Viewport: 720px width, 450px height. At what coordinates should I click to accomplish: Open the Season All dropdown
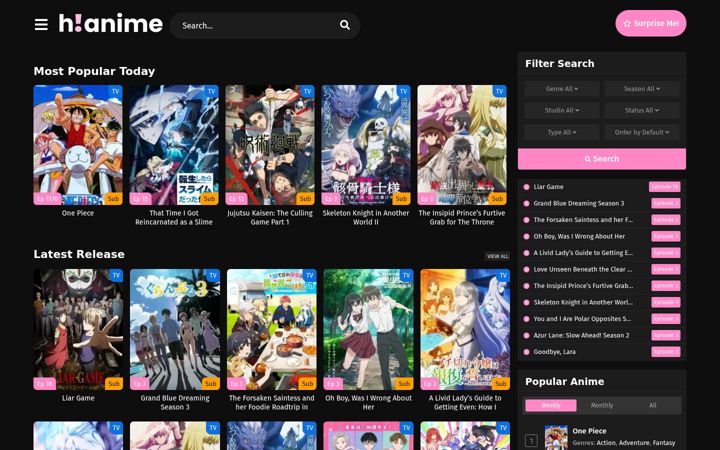point(641,89)
